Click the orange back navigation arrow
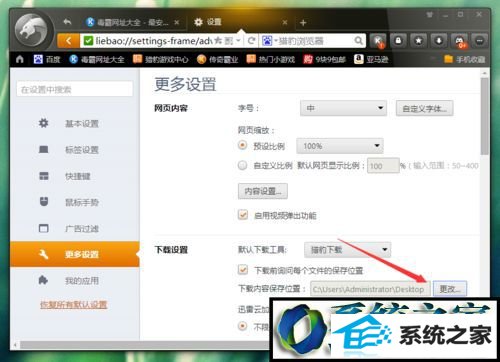The width and height of the screenshot is (500, 362). [68, 41]
